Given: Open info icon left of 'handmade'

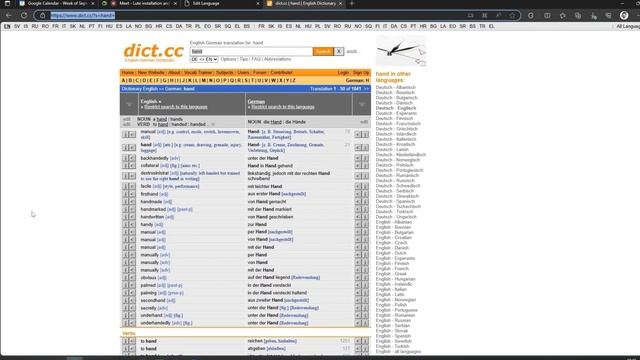Looking at the screenshot, I should (125, 202).
